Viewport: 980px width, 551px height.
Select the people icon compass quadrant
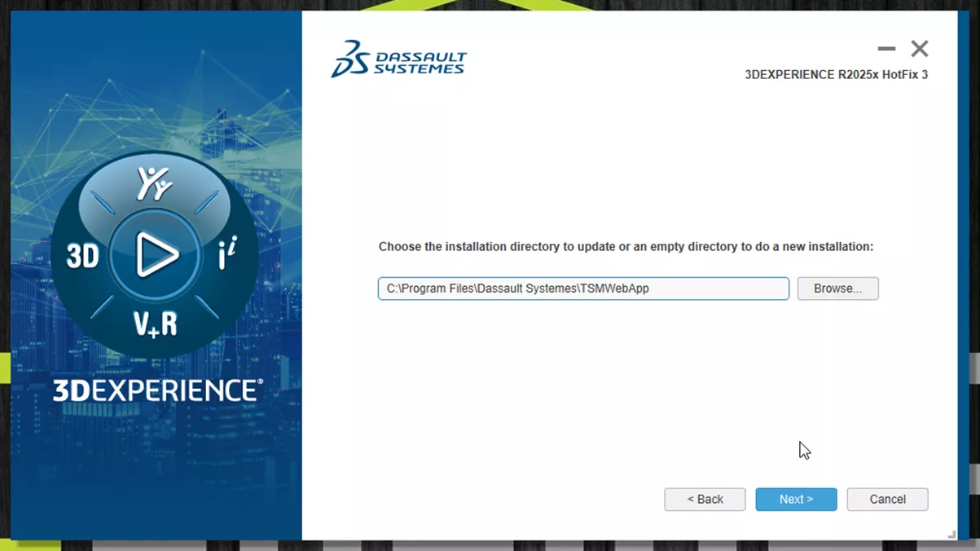(x=154, y=183)
